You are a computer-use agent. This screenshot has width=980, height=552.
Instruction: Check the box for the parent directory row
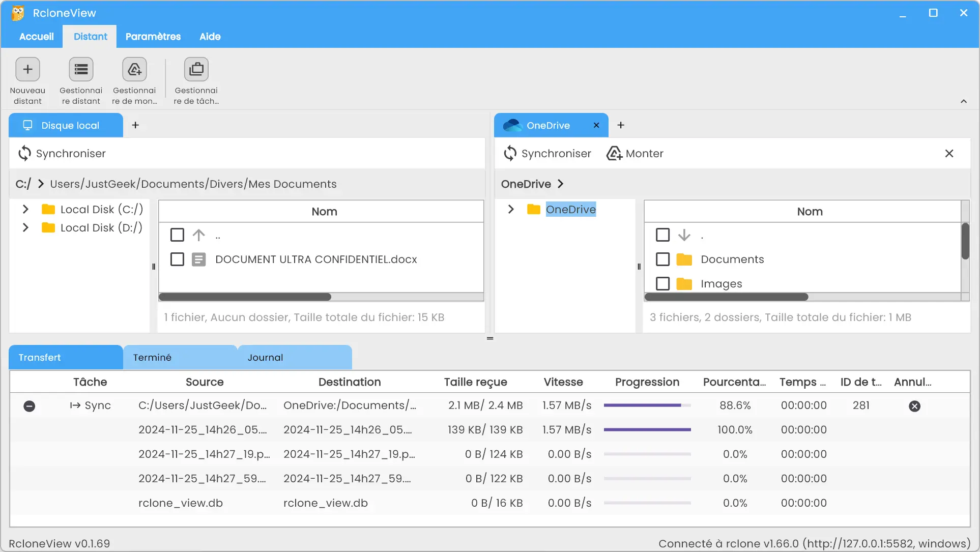(x=177, y=235)
